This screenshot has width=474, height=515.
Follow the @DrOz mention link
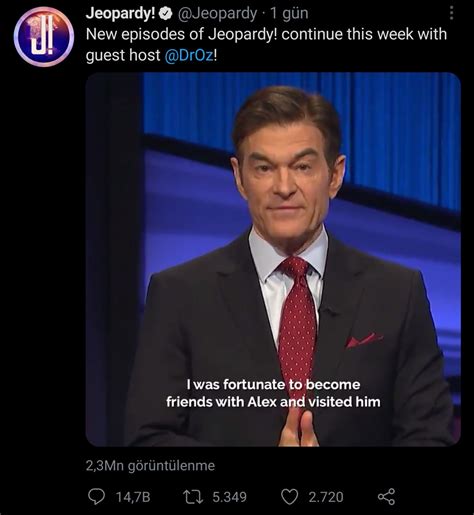click(x=189, y=55)
